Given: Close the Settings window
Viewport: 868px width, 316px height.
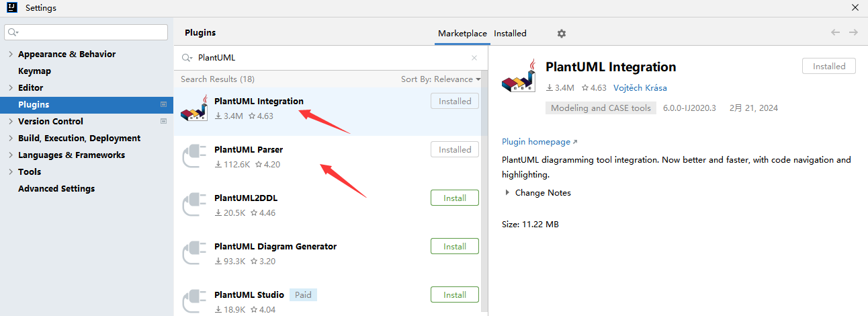Looking at the screenshot, I should 855,8.
